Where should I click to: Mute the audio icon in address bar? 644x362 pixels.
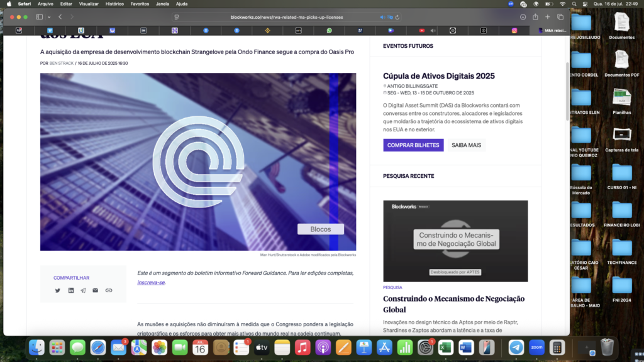click(382, 17)
